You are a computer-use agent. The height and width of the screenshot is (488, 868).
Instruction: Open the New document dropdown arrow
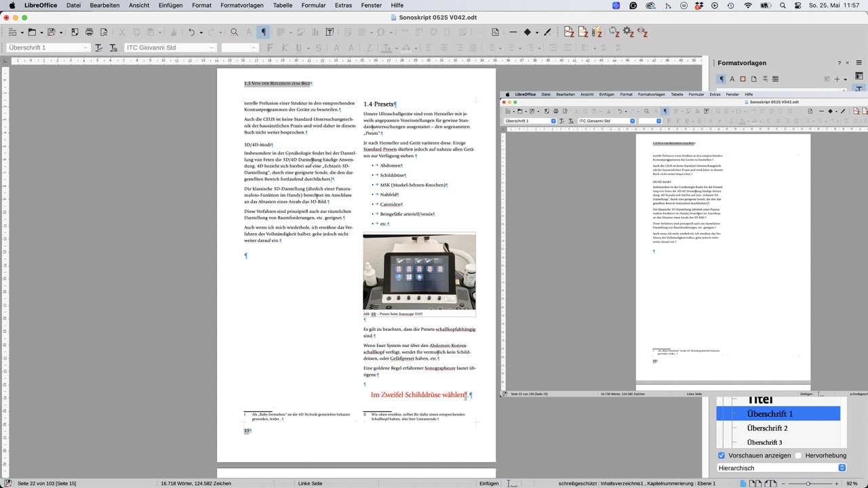(x=22, y=32)
